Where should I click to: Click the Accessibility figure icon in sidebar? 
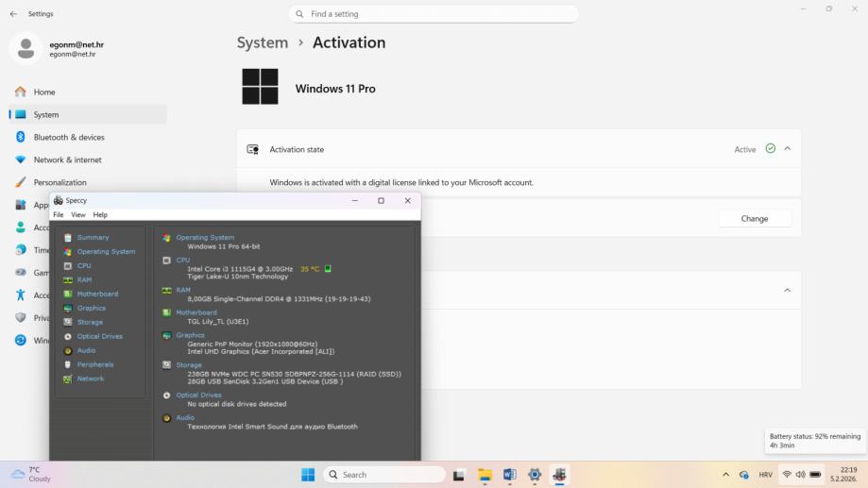(x=21, y=294)
